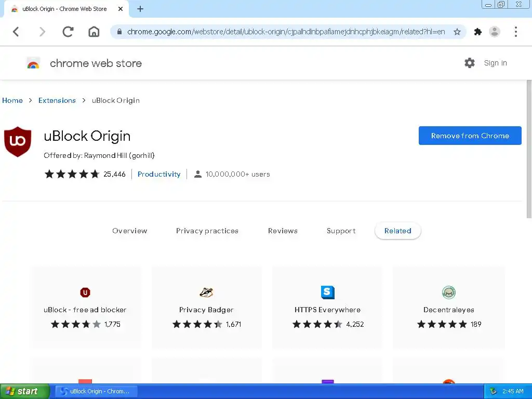Image resolution: width=532 pixels, height=399 pixels.
Task: Click Decentraleyes extension title
Action: 448,310
